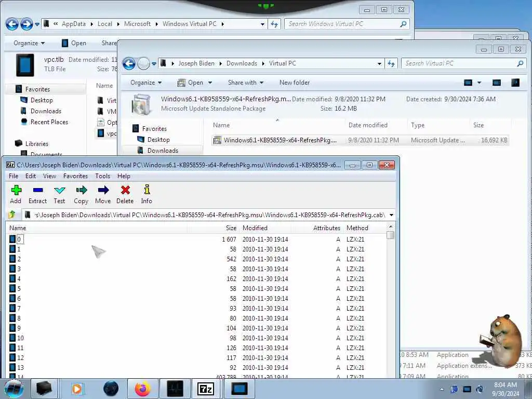Screen dimensions: 532x399
Task: Click Local breadcrumb in back explorer window
Action: click(x=105, y=24)
